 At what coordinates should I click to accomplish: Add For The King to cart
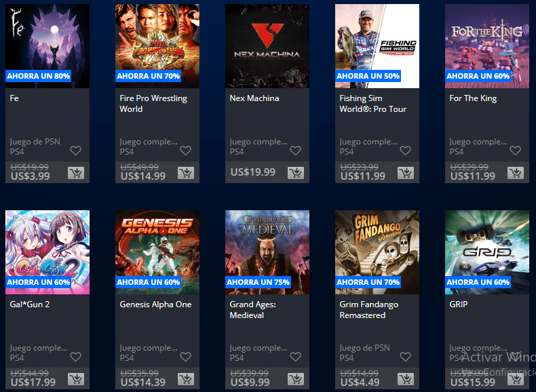516,173
